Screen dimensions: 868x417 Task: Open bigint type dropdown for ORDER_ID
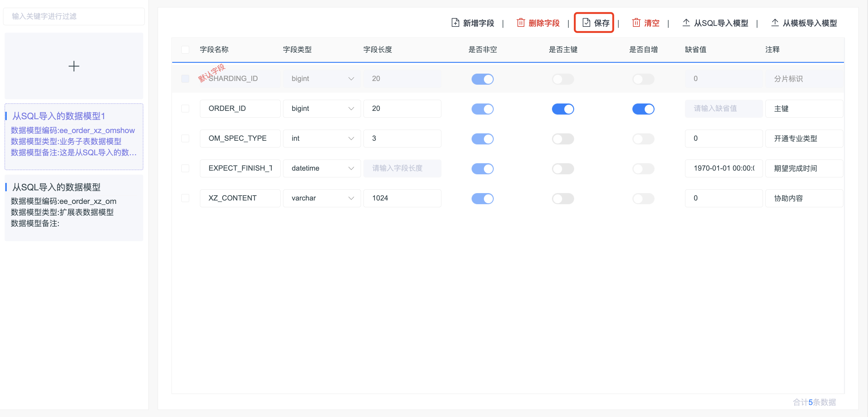322,108
